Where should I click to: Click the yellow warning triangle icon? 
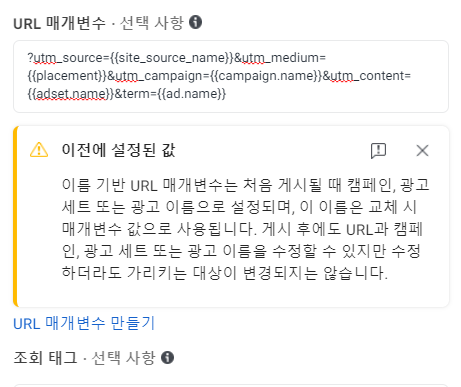coord(39,150)
